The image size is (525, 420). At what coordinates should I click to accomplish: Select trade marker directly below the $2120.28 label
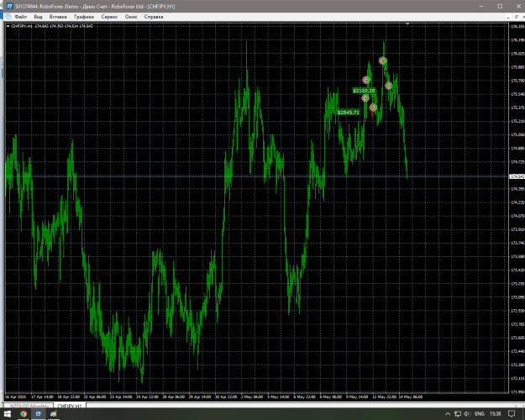click(365, 98)
